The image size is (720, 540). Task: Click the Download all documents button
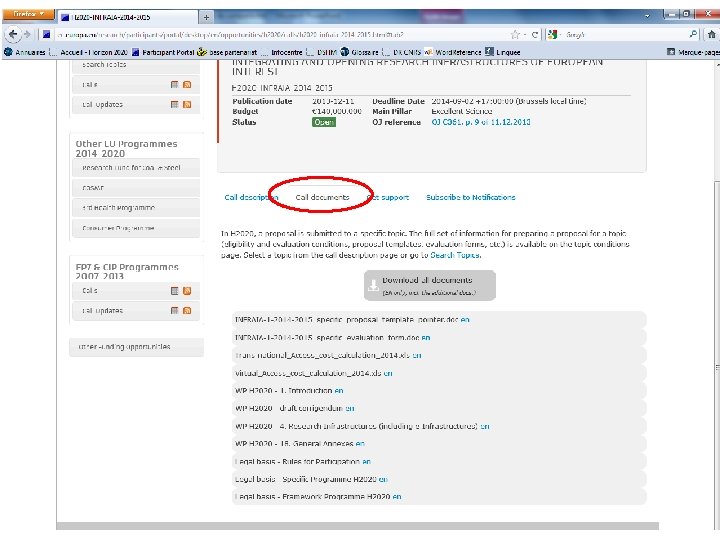coord(430,286)
